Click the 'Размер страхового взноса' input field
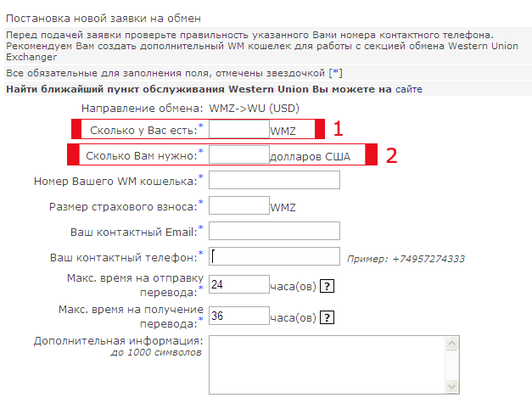This screenshot has height=409, width=532. click(239, 205)
